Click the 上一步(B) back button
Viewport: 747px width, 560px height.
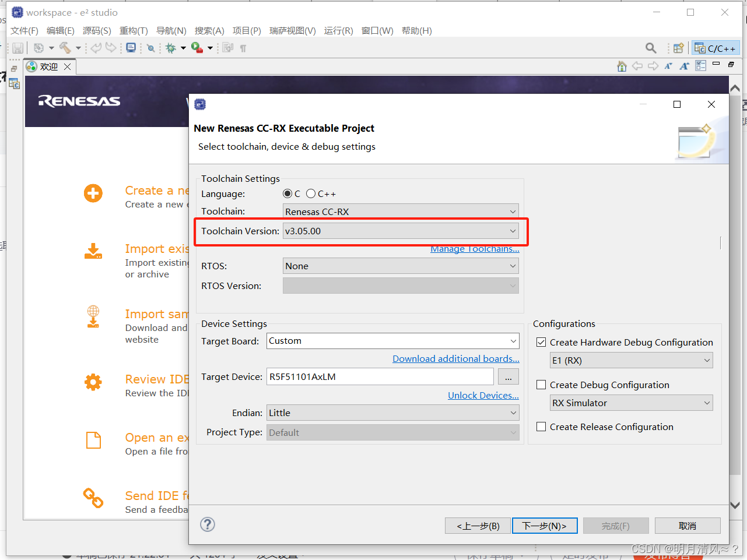pyautogui.click(x=478, y=526)
